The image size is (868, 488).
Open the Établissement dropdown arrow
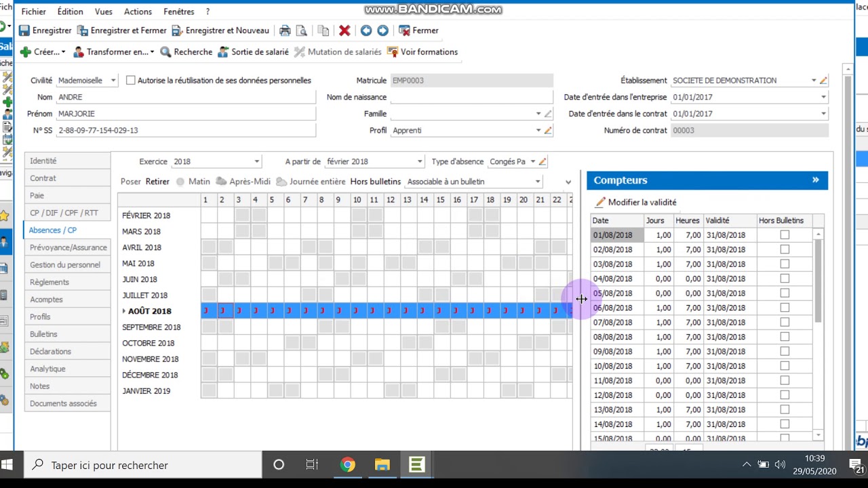pyautogui.click(x=814, y=80)
